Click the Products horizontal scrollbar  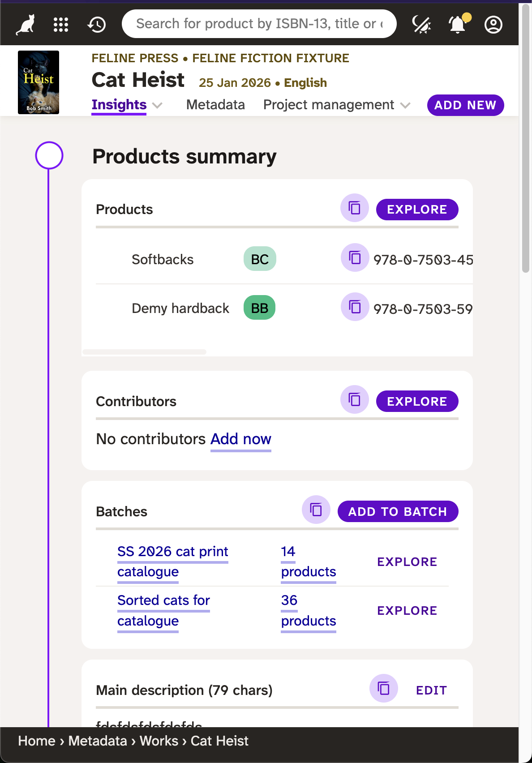point(144,352)
